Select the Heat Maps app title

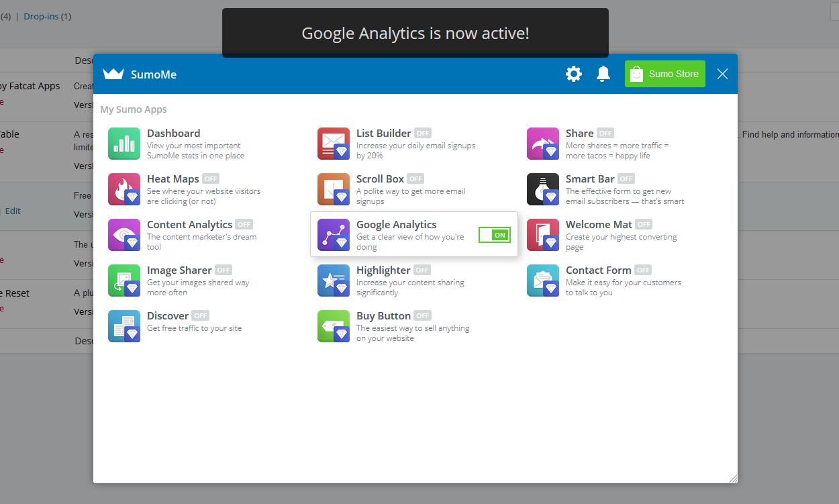tap(173, 179)
